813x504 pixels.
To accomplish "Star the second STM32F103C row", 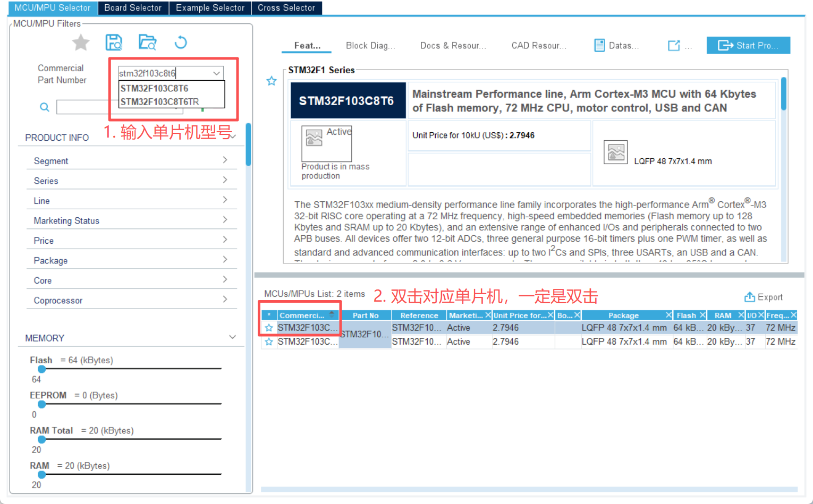I will tap(269, 341).
